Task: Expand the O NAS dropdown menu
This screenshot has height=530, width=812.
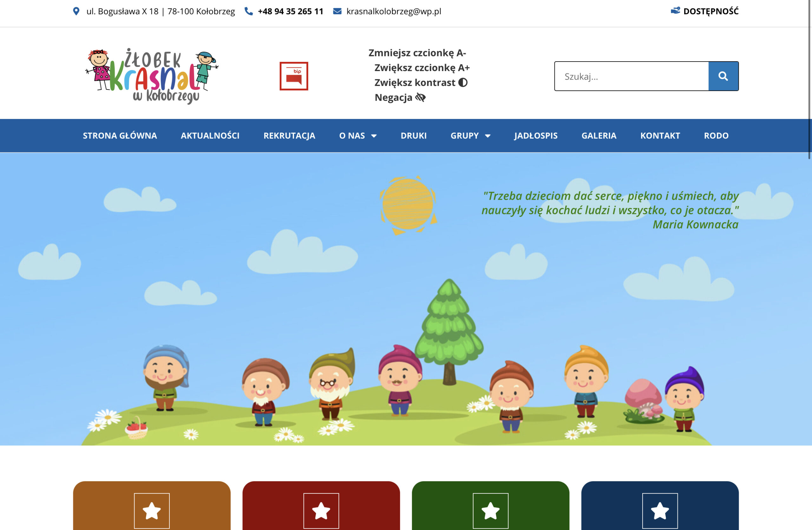Action: click(357, 136)
